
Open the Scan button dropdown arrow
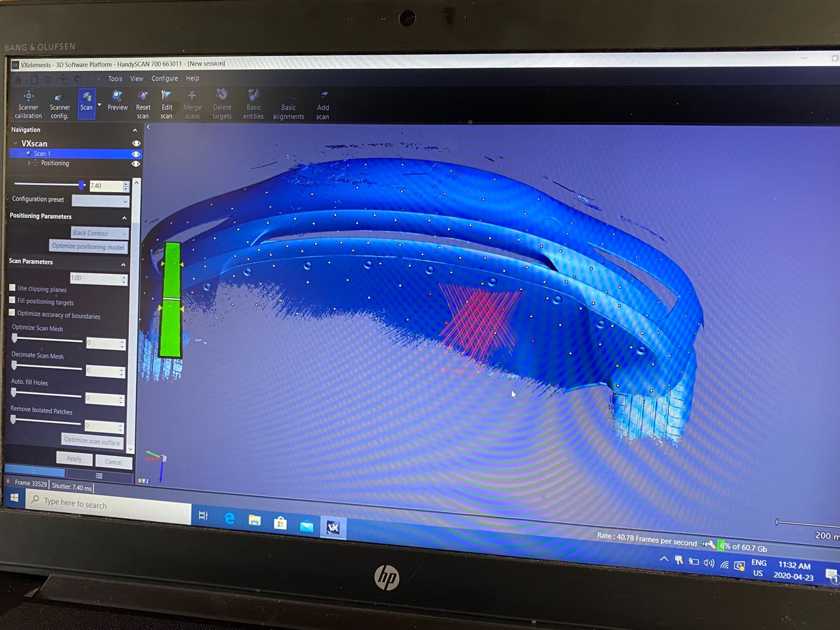click(x=99, y=105)
